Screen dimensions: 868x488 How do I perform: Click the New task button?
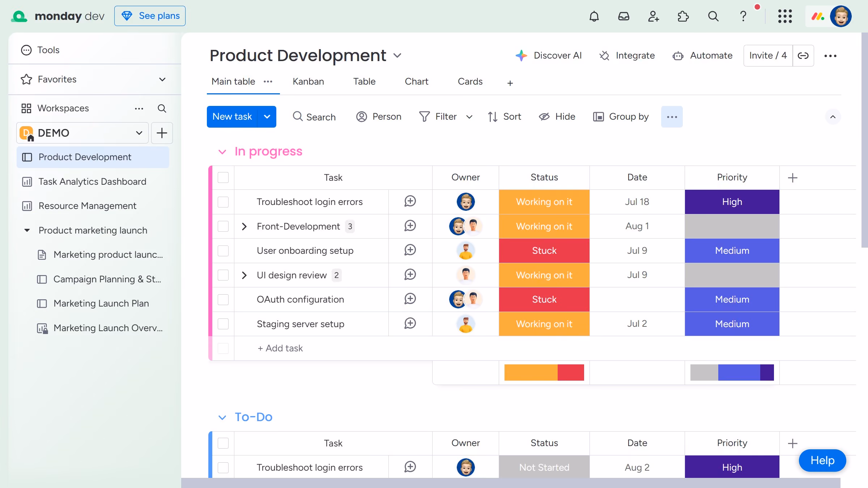point(232,117)
